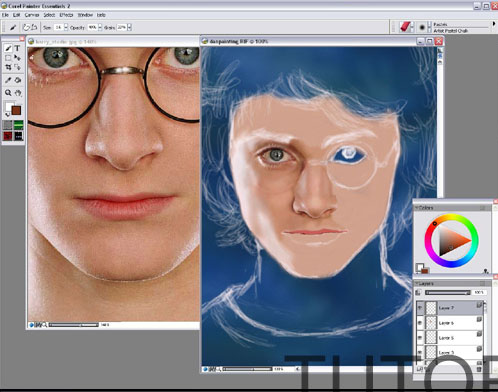Toggle the clone color stamp in Colors palette
This screenshot has height=392, width=498.
(x=486, y=271)
